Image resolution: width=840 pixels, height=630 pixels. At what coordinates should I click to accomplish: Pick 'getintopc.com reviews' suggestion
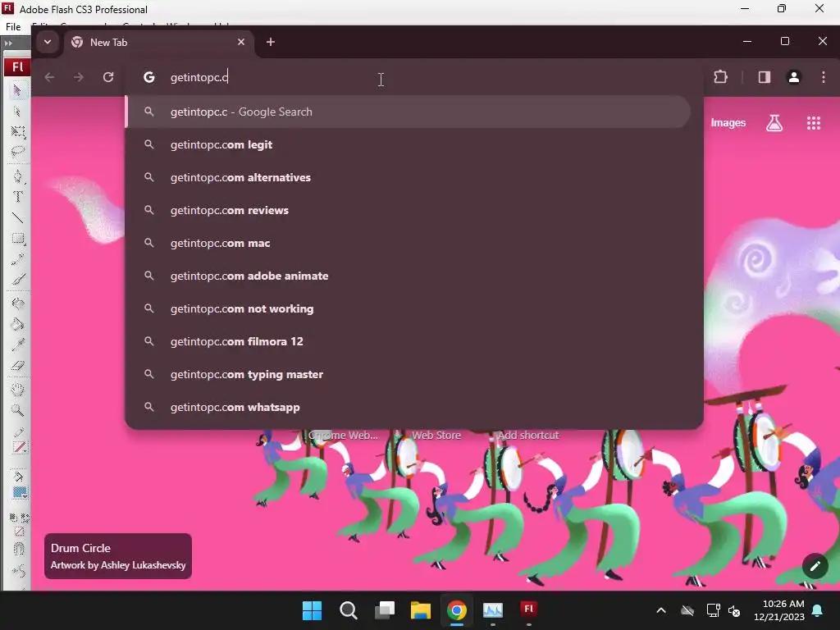[x=409, y=210]
